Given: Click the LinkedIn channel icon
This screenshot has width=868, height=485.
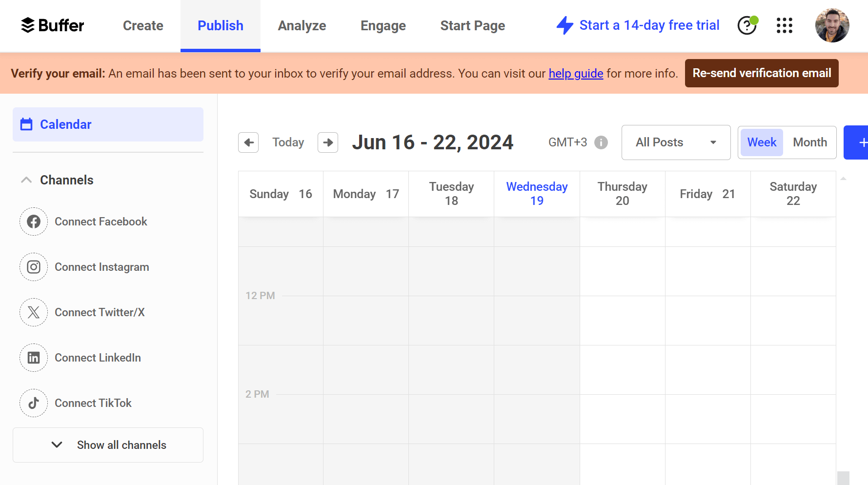Looking at the screenshot, I should pyautogui.click(x=34, y=358).
